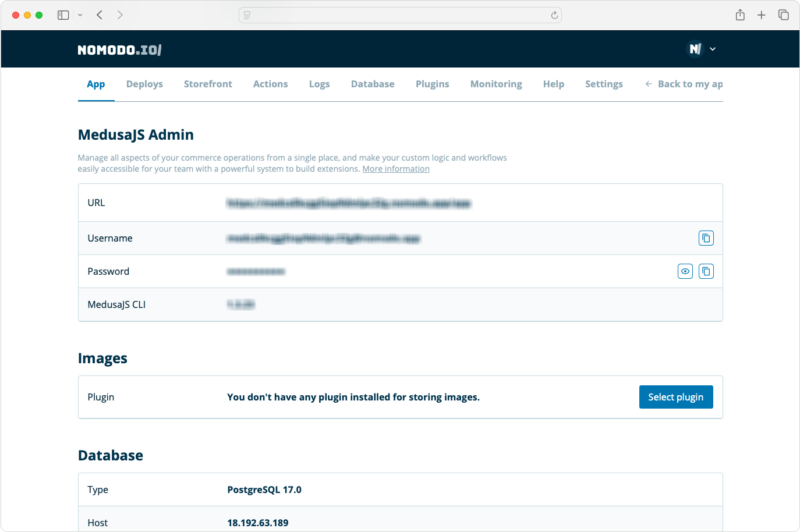Reveal the Password with the eye toggle

click(x=685, y=271)
